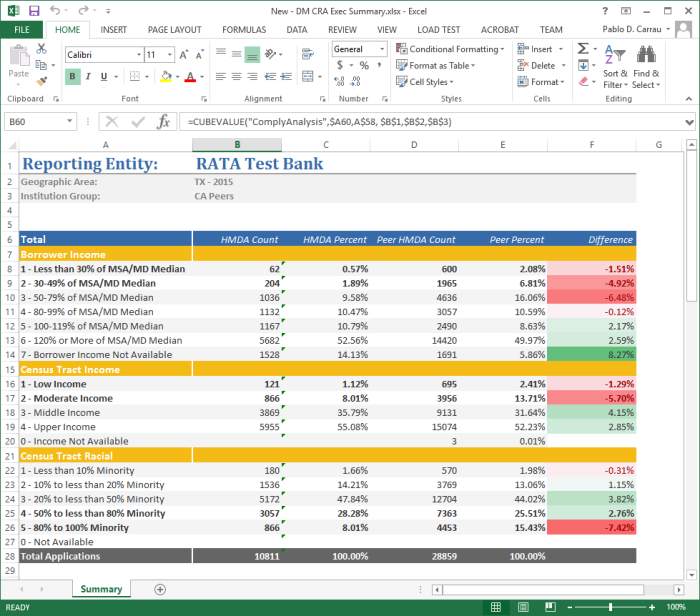The width and height of the screenshot is (700, 616).
Task: Toggle Underline formatting
Action: coord(104,76)
